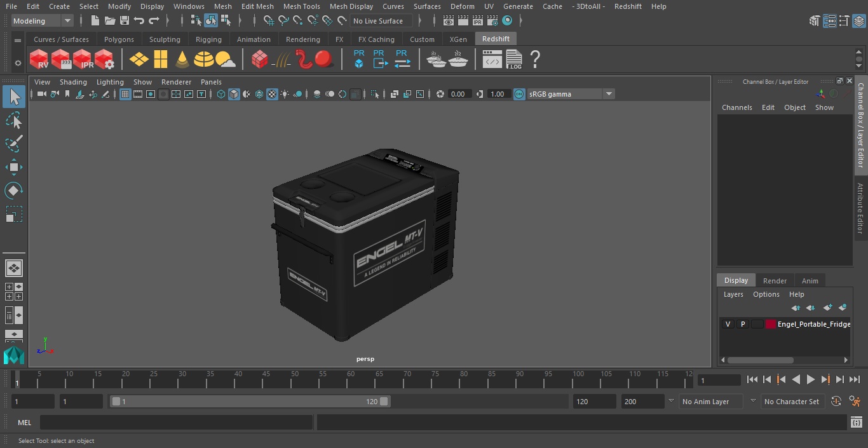Viewport: 868px width, 448px height.
Task: Choose the Scale tool
Action: [x=14, y=214]
